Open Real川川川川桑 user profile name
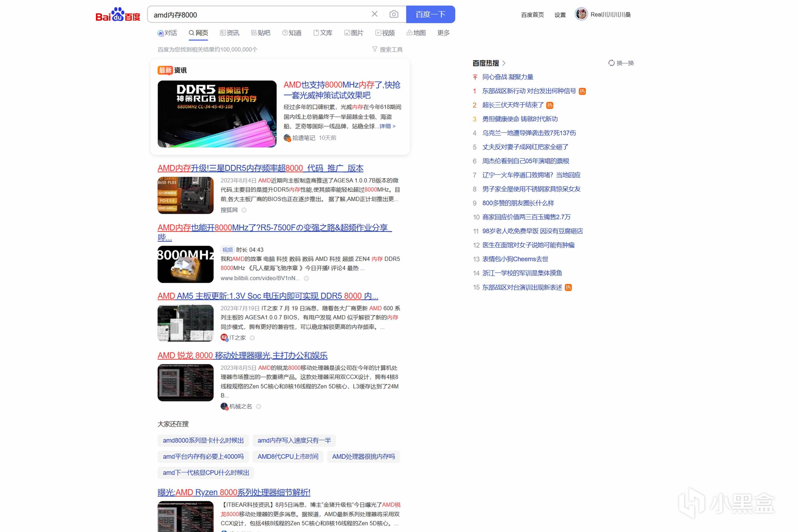This screenshot has width=798, height=532. pyautogui.click(x=610, y=15)
